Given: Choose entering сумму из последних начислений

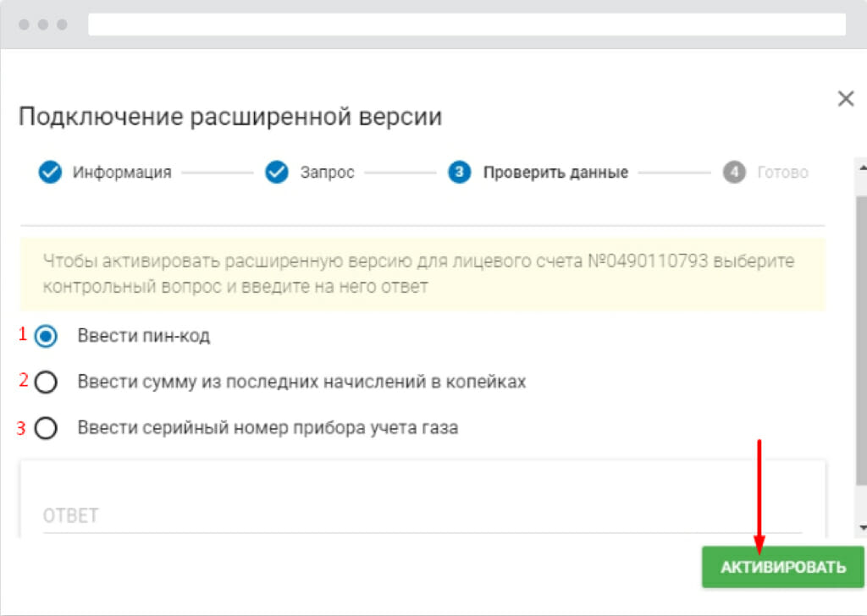Looking at the screenshot, I should click(x=47, y=380).
